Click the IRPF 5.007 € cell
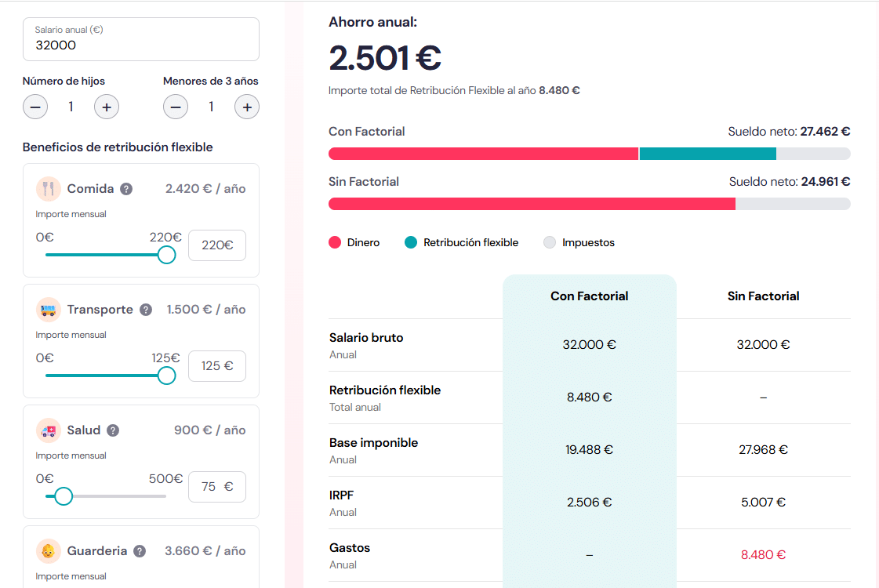 (763, 503)
